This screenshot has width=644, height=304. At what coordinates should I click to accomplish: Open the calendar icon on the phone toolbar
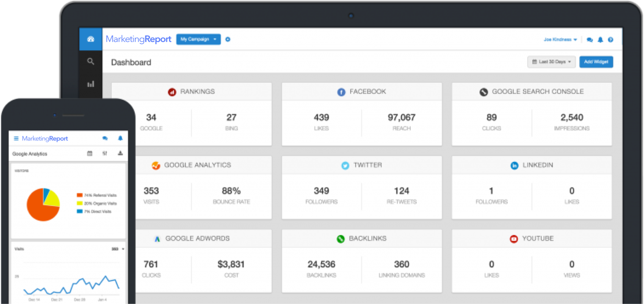[90, 153]
